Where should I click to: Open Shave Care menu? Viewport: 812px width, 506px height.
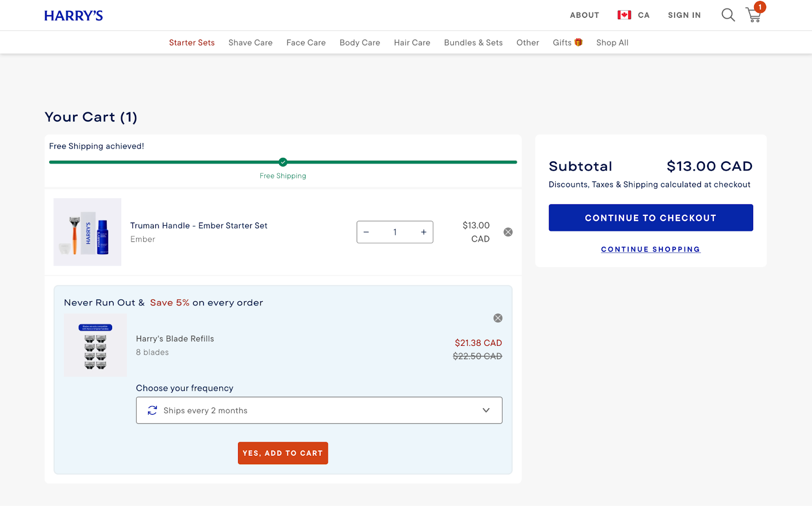(x=250, y=43)
